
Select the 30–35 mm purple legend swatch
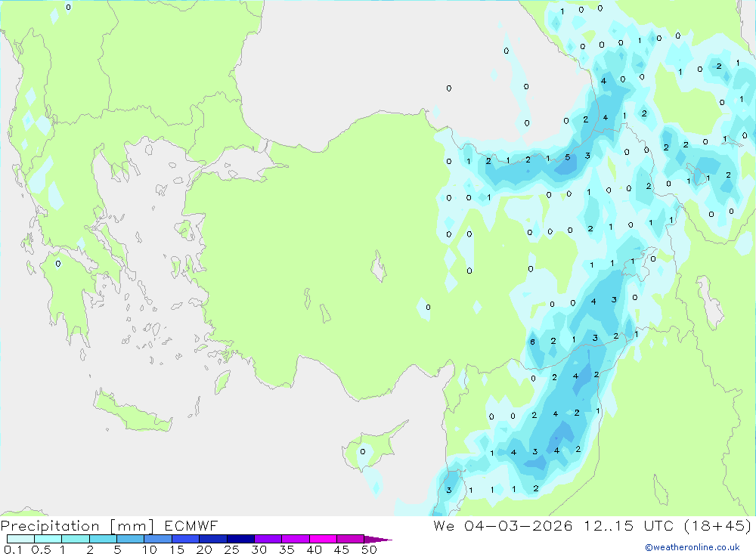click(x=268, y=539)
